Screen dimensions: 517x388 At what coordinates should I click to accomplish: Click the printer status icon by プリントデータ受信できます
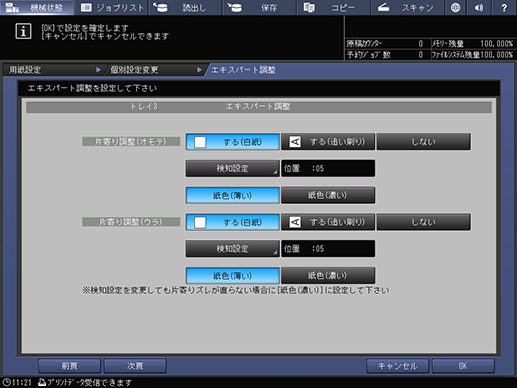tap(42, 382)
